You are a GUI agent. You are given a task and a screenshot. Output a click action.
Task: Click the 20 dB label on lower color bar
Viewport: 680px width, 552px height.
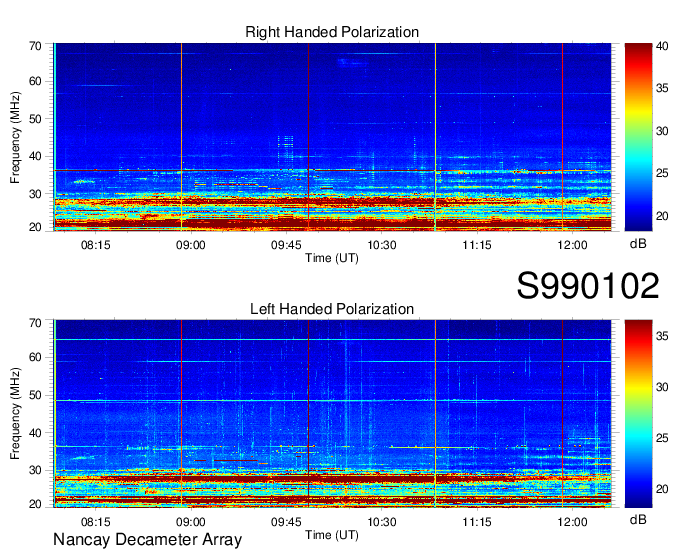662,489
